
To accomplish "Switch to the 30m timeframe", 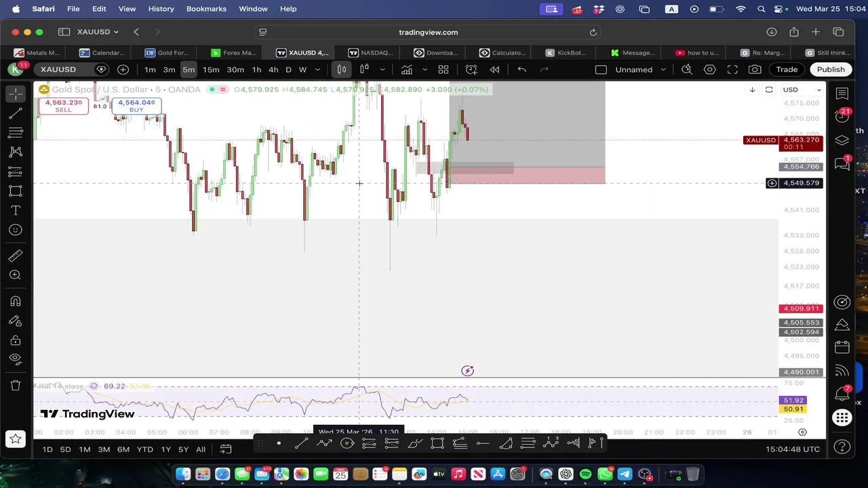I will pos(235,69).
